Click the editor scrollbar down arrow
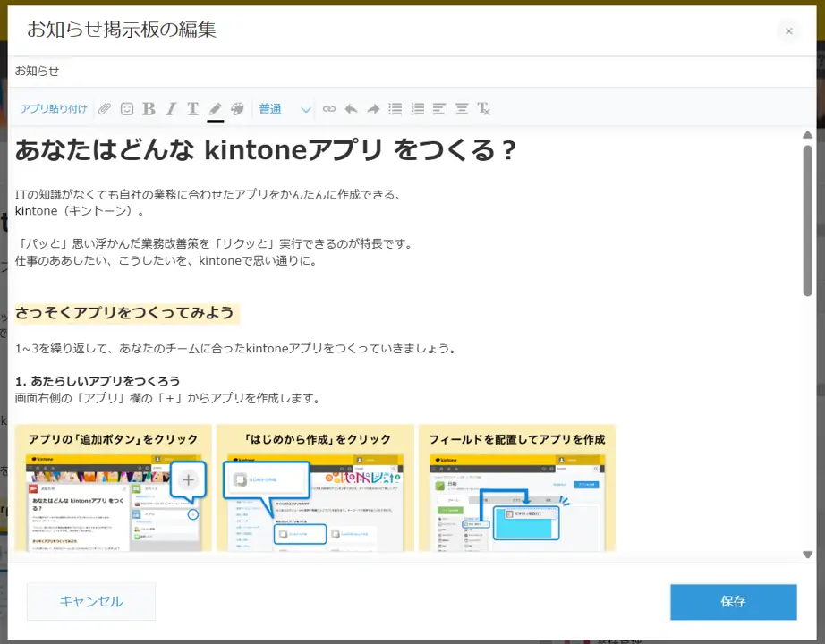Viewport: 825px width, 644px height. (807, 555)
